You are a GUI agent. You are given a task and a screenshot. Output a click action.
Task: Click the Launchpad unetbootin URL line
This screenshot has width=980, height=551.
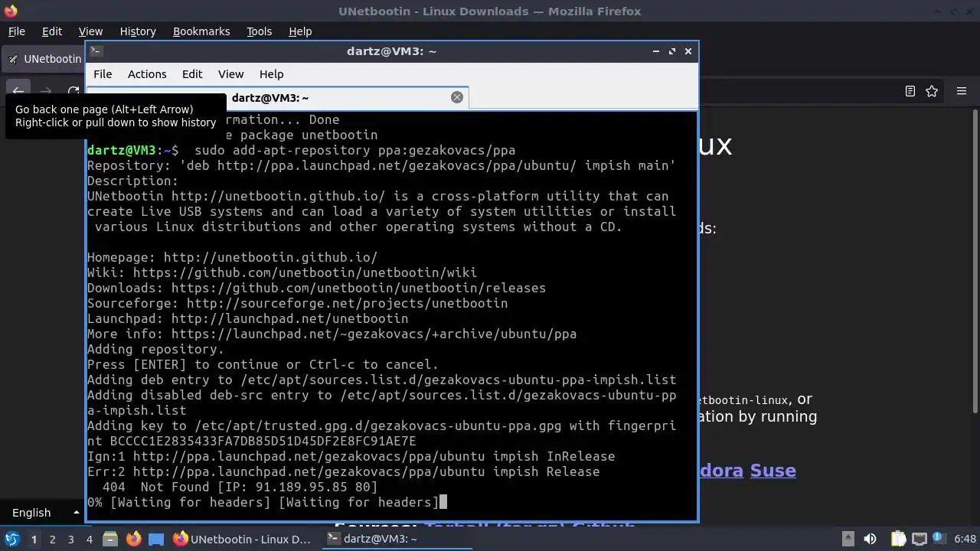247,318
